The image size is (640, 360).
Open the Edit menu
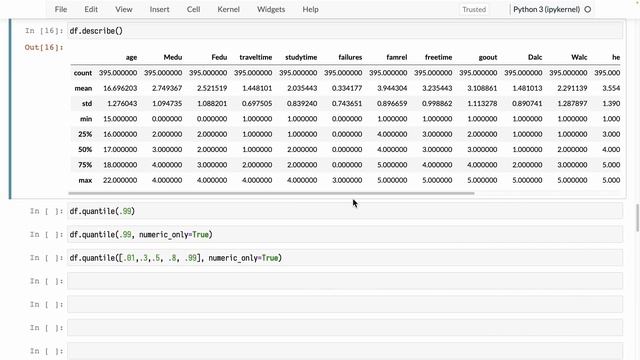[x=91, y=9]
